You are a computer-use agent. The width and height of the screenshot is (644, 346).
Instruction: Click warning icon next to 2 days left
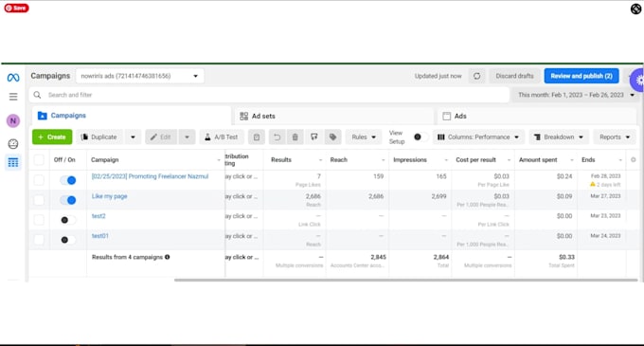(593, 184)
